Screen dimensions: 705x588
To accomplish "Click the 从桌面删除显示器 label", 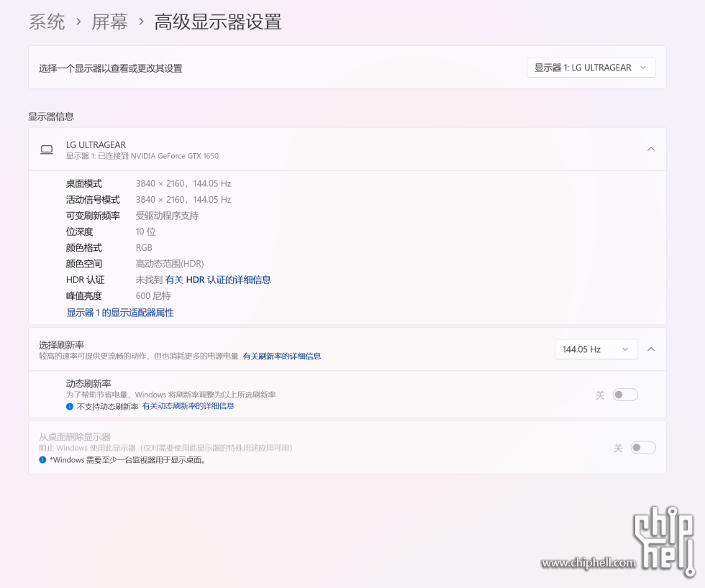I will click(x=75, y=436).
